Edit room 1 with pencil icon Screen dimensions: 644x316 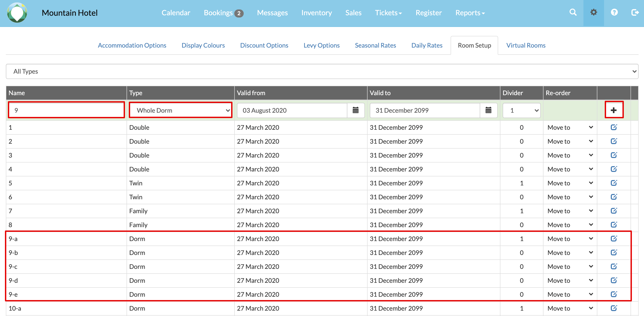coord(613,127)
